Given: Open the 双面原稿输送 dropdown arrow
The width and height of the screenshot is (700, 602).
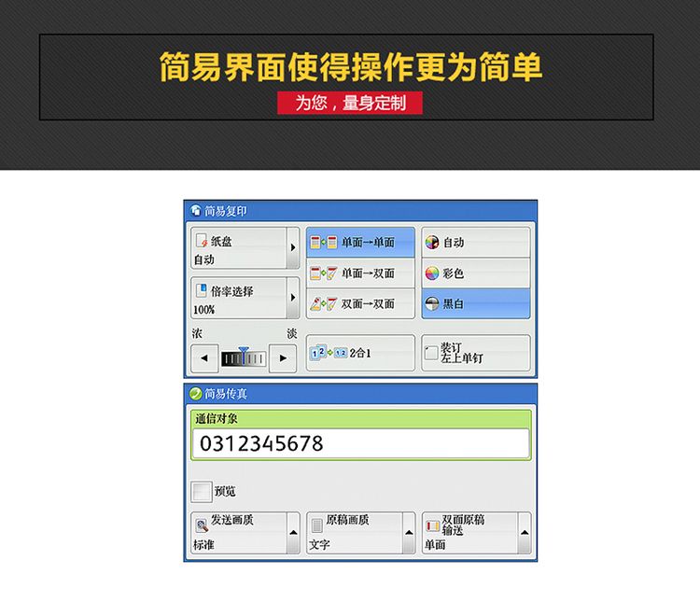Looking at the screenshot, I should (x=524, y=534).
